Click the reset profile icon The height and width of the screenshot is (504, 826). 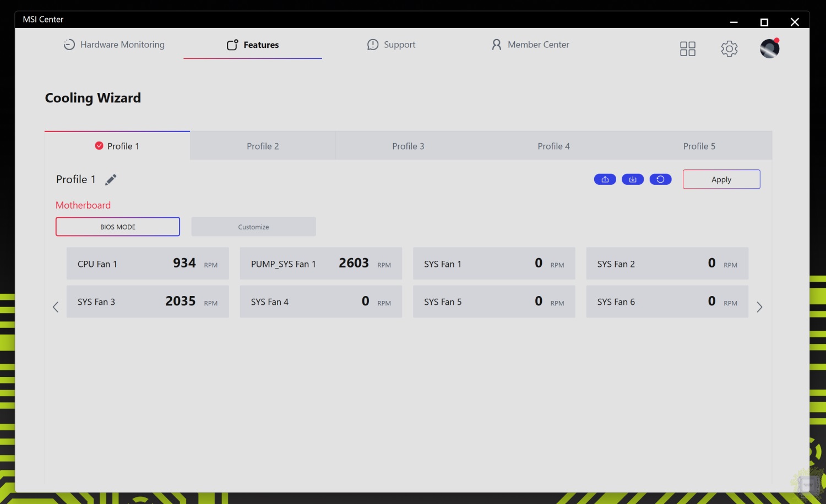[660, 179]
